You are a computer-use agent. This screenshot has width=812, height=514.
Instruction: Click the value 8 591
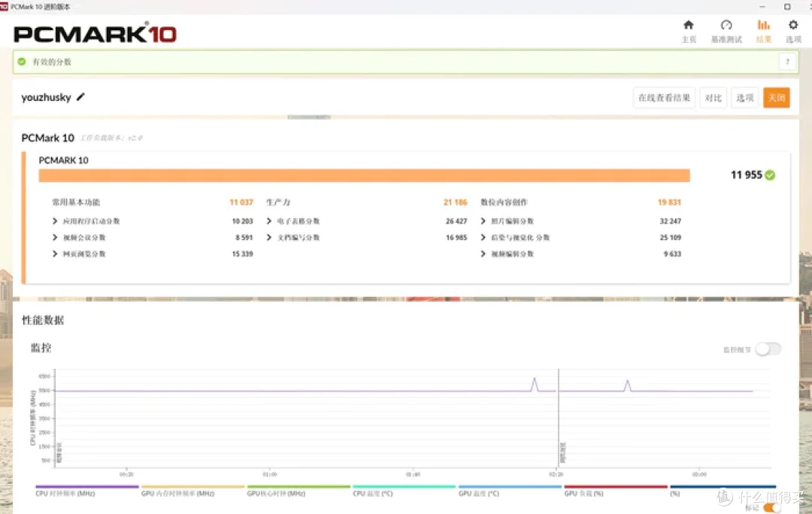244,237
